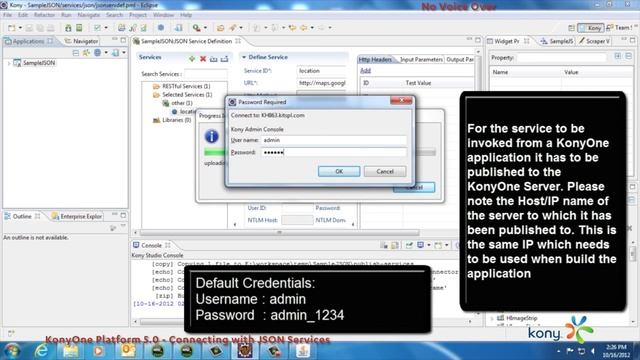Open the Window menu
Image resolution: width=640 pixels, height=360 pixels.
click(x=163, y=15)
